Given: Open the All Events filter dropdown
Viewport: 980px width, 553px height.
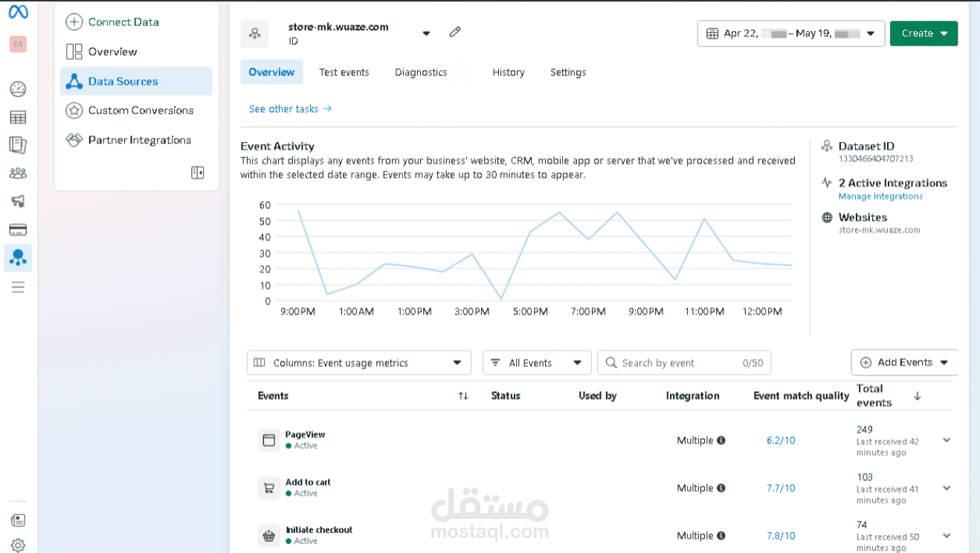Looking at the screenshot, I should 537,363.
